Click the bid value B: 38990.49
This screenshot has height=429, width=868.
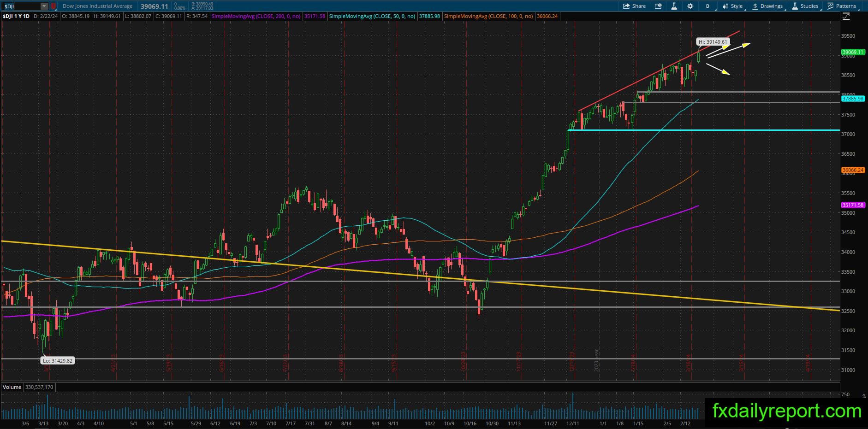[202, 4]
